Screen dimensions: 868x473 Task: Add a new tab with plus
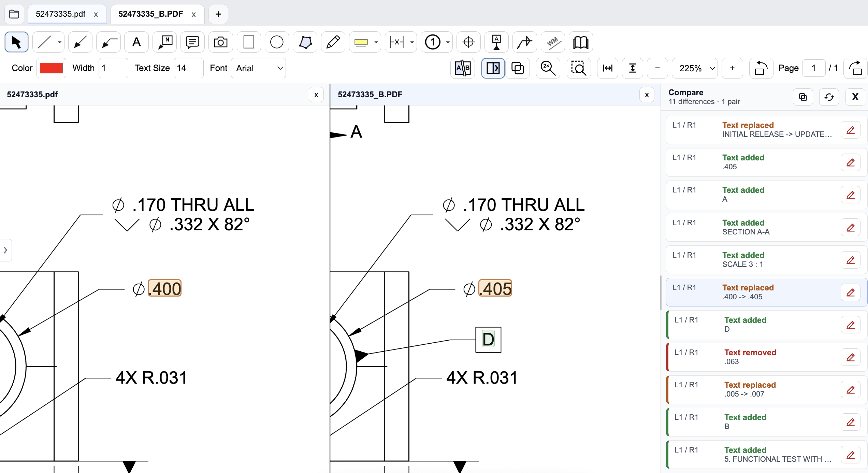click(x=218, y=14)
